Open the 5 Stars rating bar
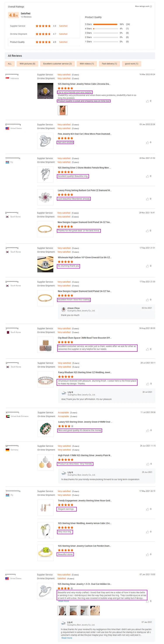 105,24
